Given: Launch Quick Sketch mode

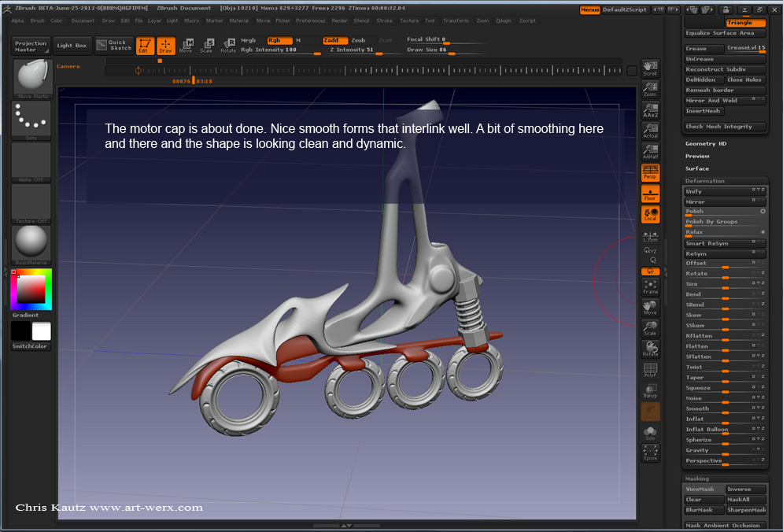Looking at the screenshot, I should tap(114, 46).
